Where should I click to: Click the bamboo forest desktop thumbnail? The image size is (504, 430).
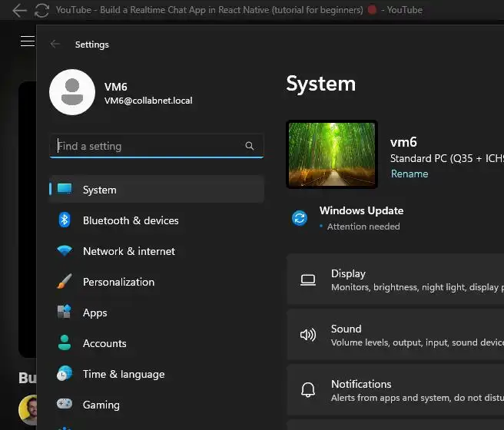click(332, 154)
